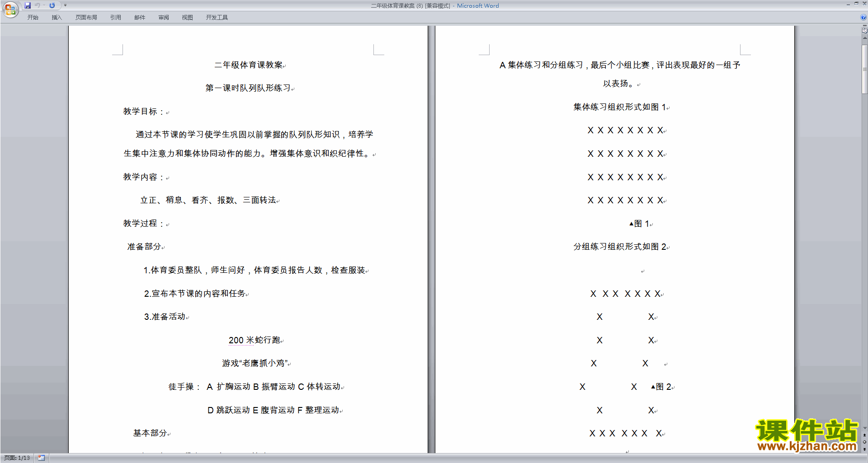The image size is (868, 463).
Task: Click the text 教学内容：
Action: 144,177
